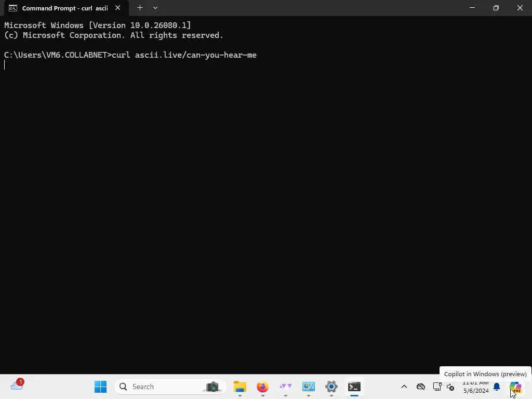This screenshot has height=399, width=532.
Task: Click the Terminal taskbar icon
Action: point(354,387)
